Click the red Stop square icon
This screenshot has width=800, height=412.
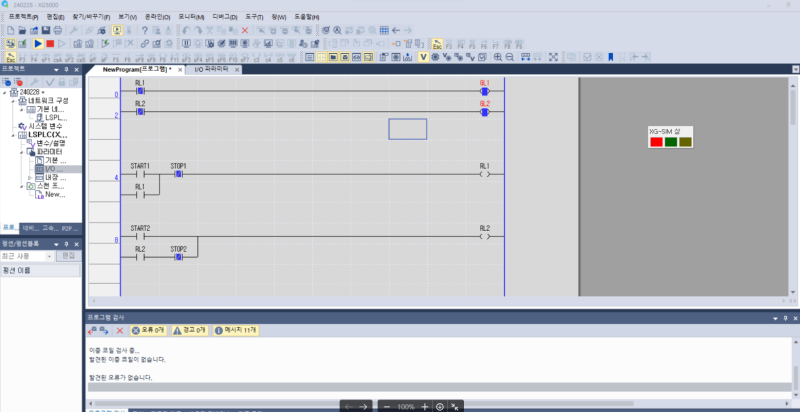(50, 44)
